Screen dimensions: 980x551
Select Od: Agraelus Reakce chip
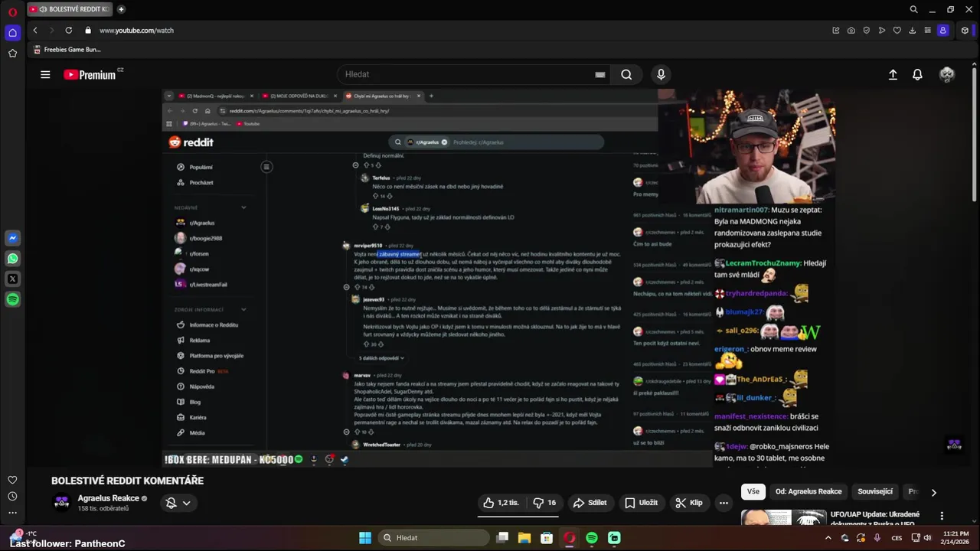[808, 491]
